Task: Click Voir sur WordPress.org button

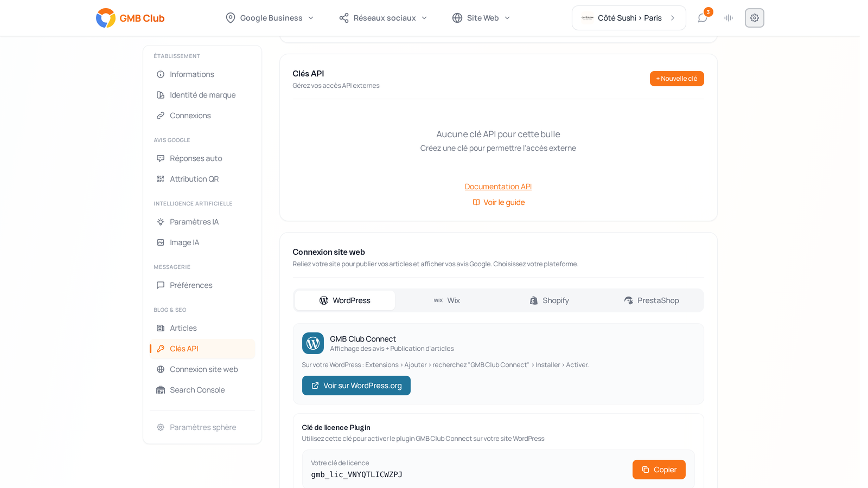Action: (356, 386)
